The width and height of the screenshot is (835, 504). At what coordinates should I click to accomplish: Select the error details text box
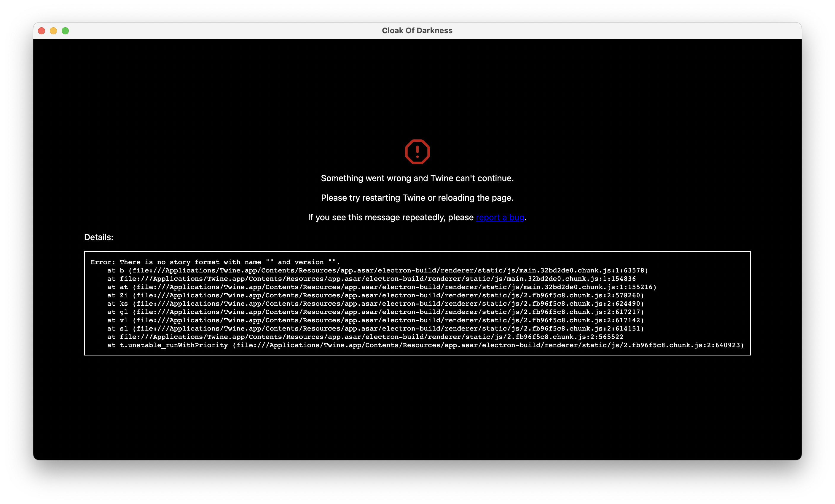point(417,304)
